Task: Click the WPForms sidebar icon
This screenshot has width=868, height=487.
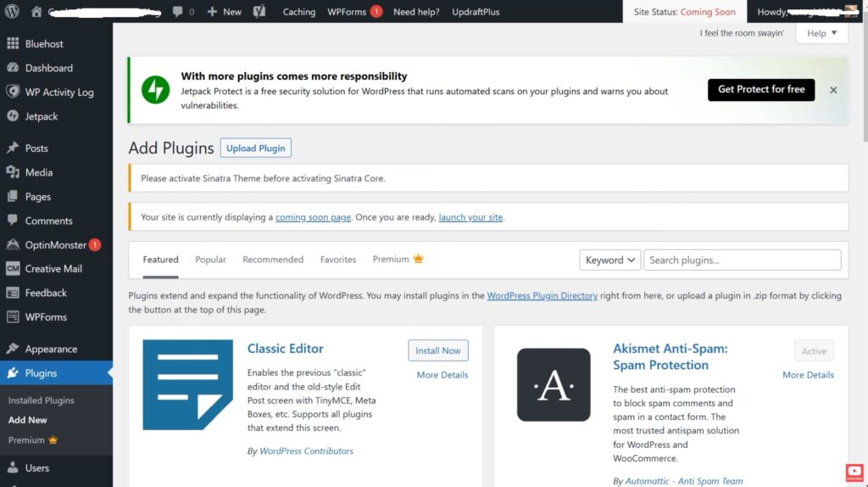Action: coord(13,317)
